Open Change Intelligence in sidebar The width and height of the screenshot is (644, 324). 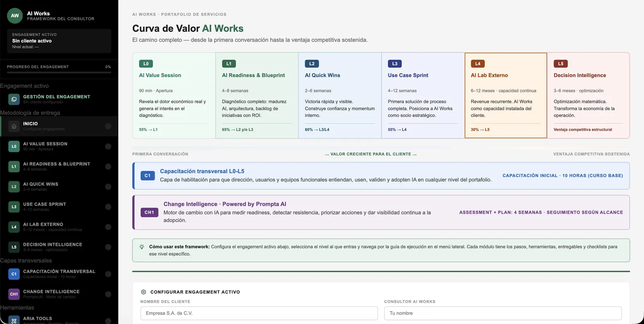coord(59,294)
